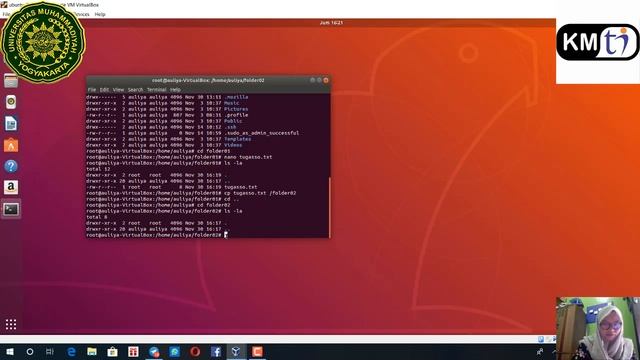The height and width of the screenshot is (360, 640).
Task: Click the webcam video thumbnail
Action: 598,328
